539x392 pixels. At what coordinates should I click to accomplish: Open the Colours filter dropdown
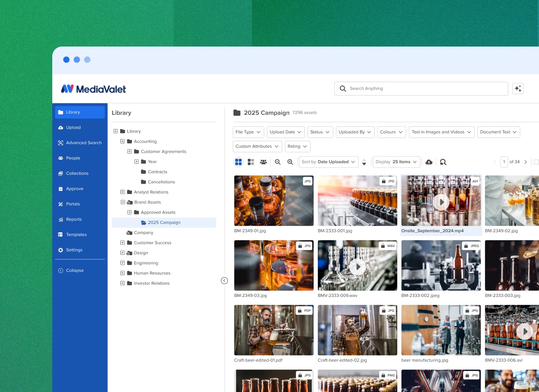tap(392, 132)
